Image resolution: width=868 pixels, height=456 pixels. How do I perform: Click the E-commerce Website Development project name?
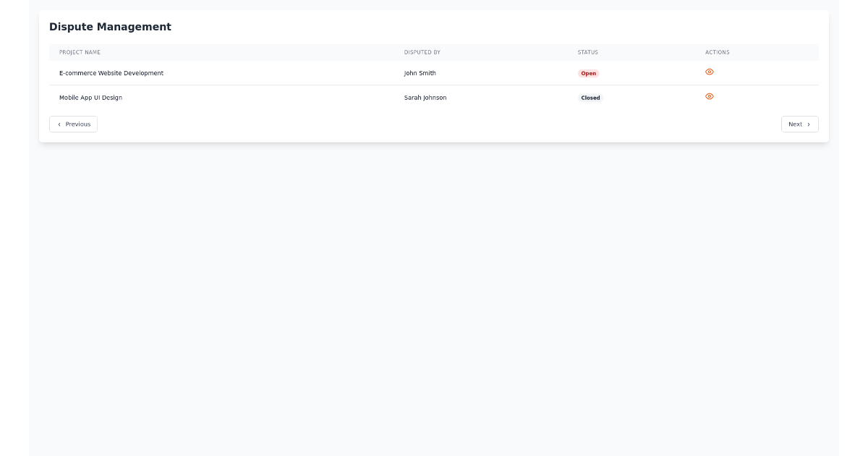pyautogui.click(x=111, y=73)
